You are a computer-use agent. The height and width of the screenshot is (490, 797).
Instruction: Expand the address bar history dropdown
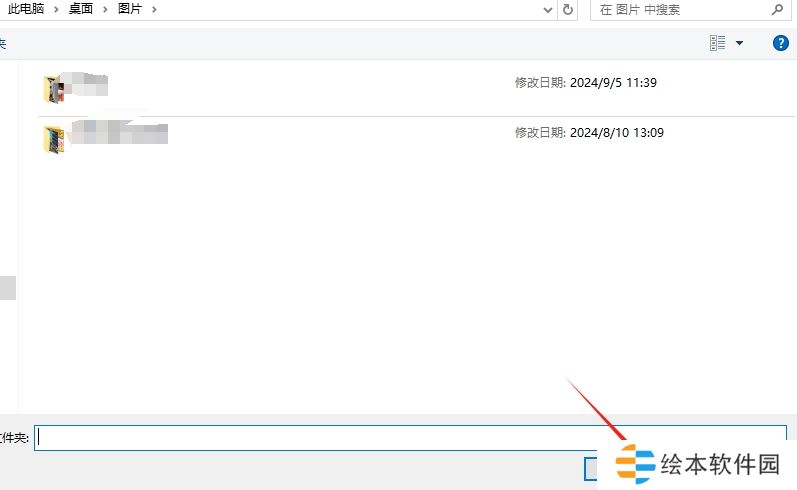(547, 9)
